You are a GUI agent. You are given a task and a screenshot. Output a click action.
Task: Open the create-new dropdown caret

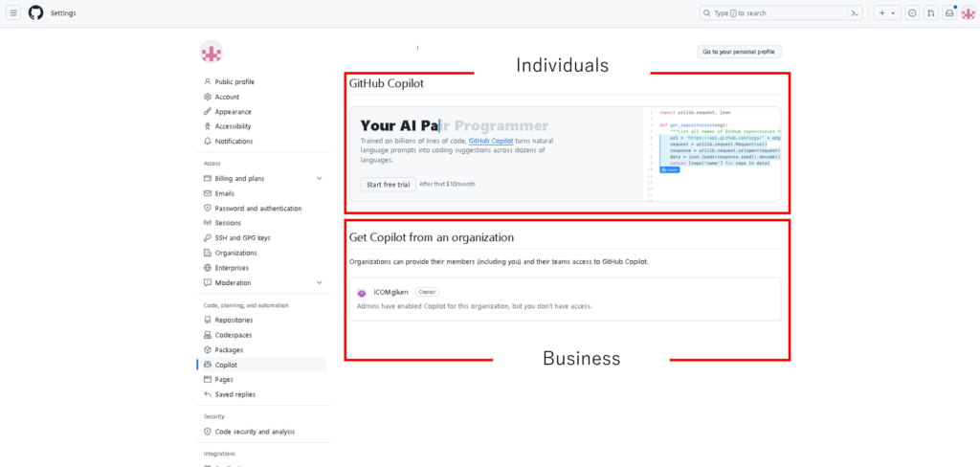click(893, 13)
